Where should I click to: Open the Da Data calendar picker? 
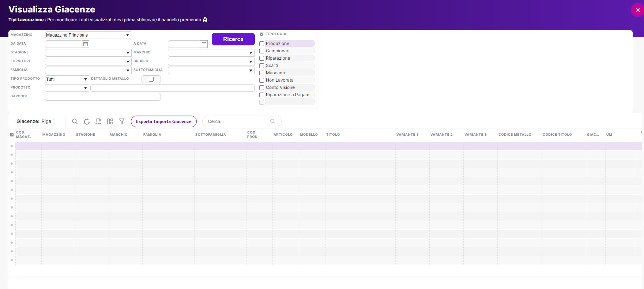point(86,44)
